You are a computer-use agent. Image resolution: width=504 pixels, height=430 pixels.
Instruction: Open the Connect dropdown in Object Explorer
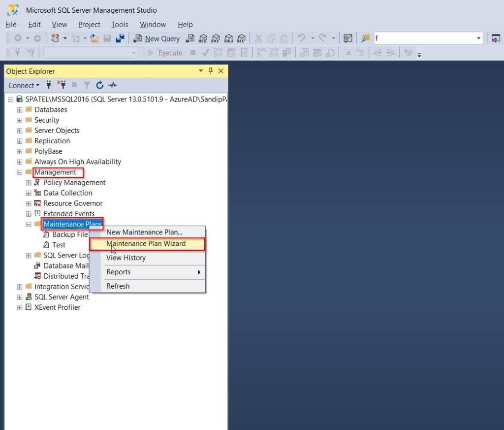(24, 85)
